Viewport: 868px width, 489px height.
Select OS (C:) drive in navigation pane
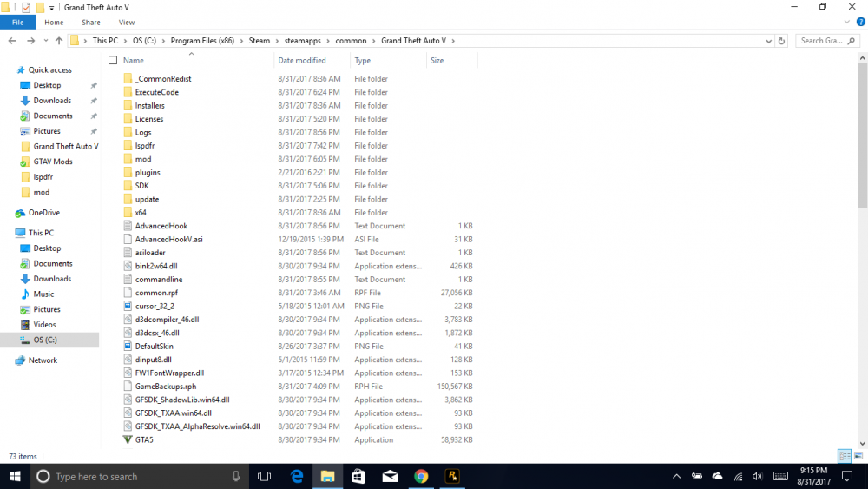45,340
